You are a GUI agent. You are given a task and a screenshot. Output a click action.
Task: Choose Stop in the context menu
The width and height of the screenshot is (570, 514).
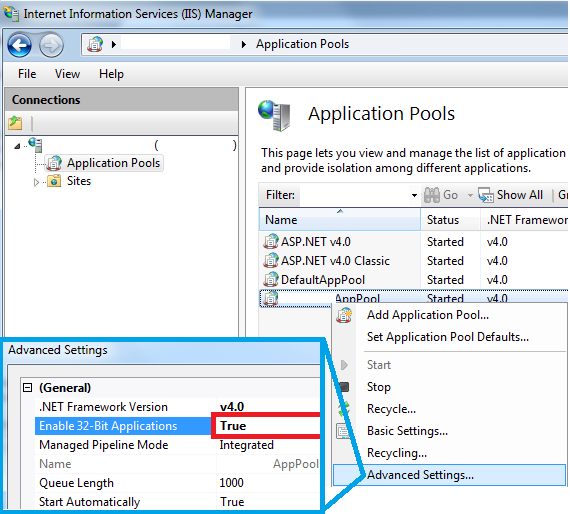coord(450,387)
